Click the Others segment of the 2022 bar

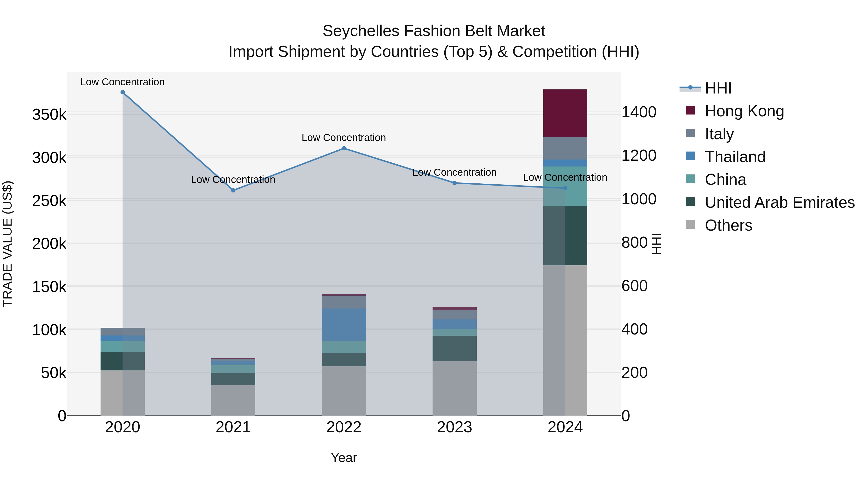coord(344,391)
